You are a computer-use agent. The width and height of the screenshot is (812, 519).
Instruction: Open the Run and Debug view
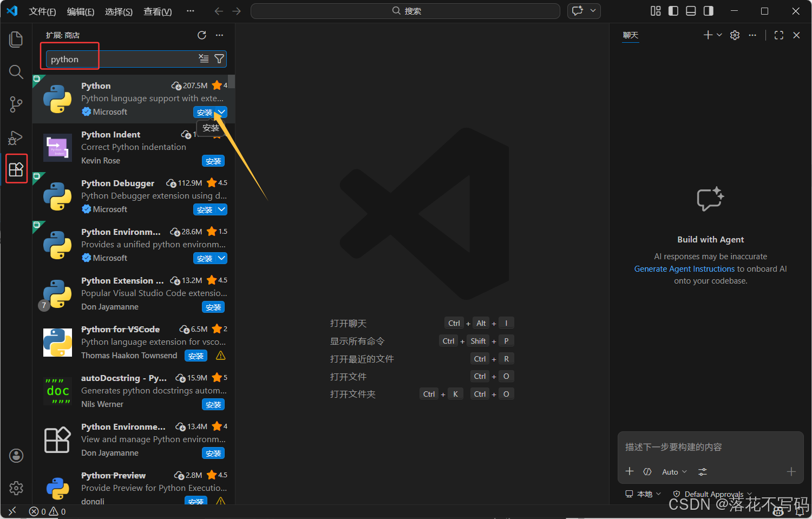click(16, 137)
